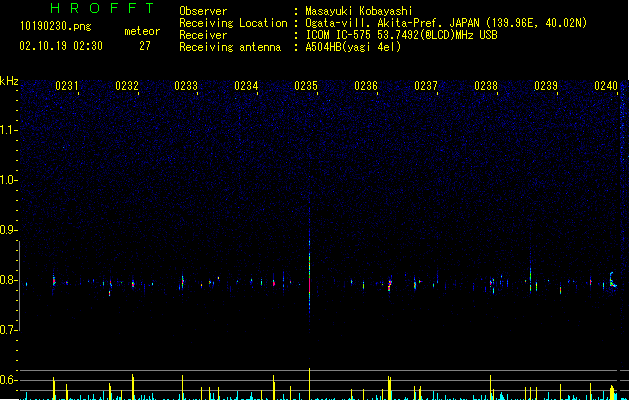Click the 0236 time marker
Viewport: 629px width, 400px height.
tap(366, 85)
